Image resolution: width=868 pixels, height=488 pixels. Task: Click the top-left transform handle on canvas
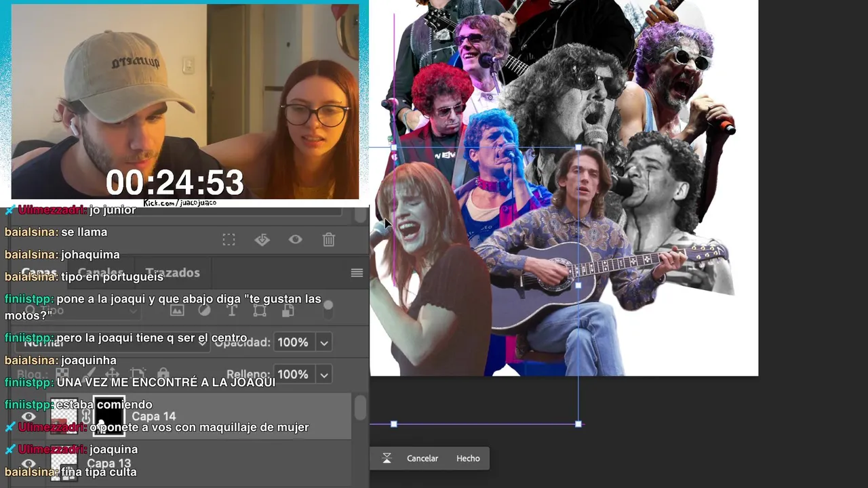(x=394, y=147)
